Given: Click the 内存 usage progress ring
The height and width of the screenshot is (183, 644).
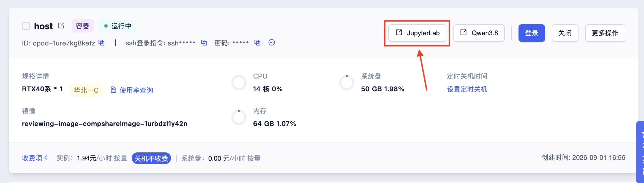Looking at the screenshot, I should (239, 117).
